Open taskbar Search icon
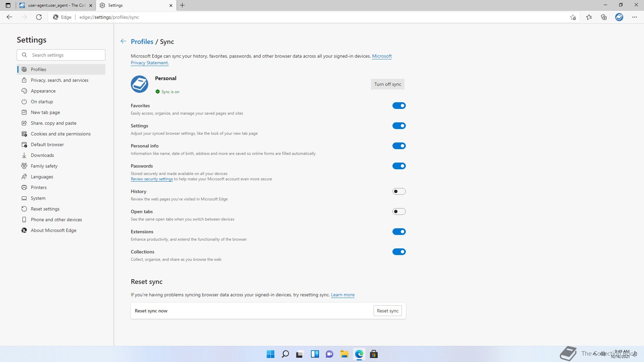 point(285,354)
